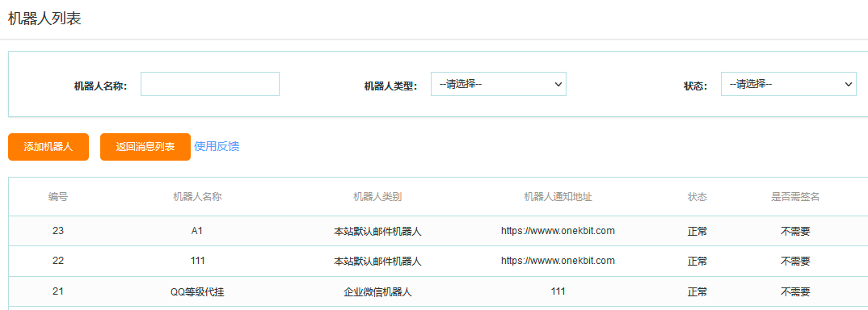Click the 添加机器人 button
This screenshot has height=310, width=868.
48,147
